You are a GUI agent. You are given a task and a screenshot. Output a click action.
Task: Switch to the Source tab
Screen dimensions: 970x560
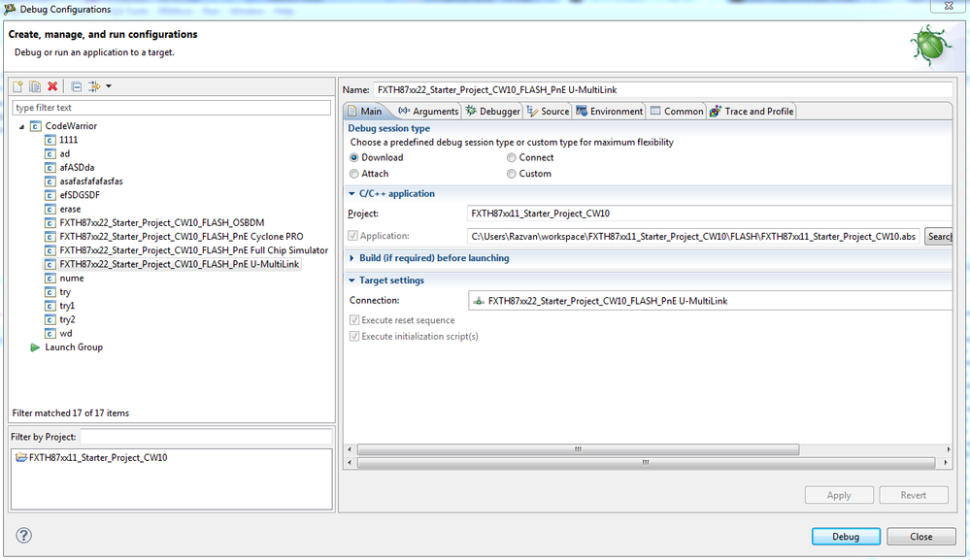(x=548, y=112)
